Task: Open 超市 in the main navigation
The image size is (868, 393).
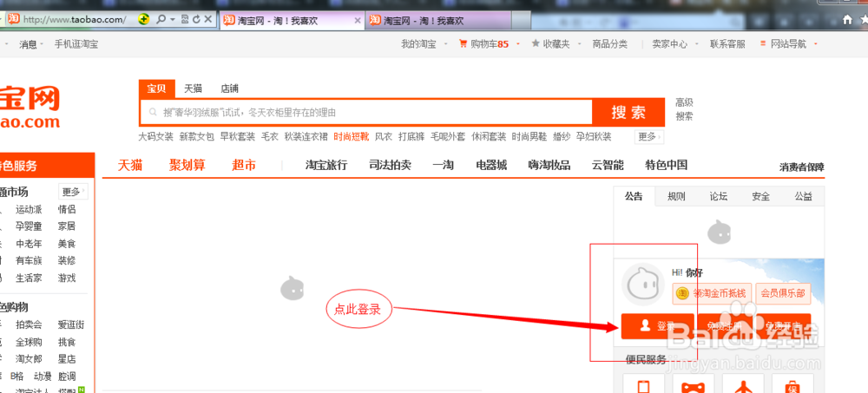Action: tap(244, 165)
